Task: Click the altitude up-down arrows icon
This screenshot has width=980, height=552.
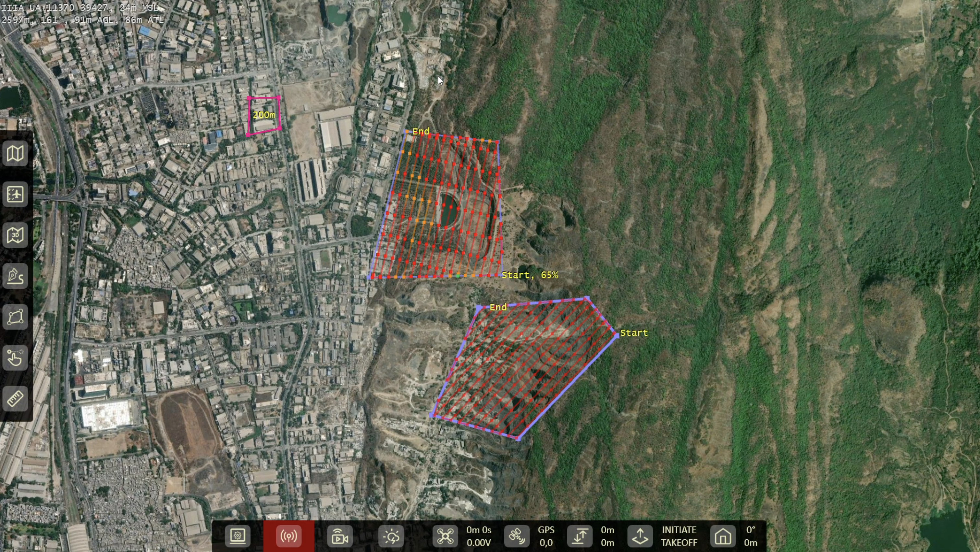Action: pyautogui.click(x=580, y=536)
